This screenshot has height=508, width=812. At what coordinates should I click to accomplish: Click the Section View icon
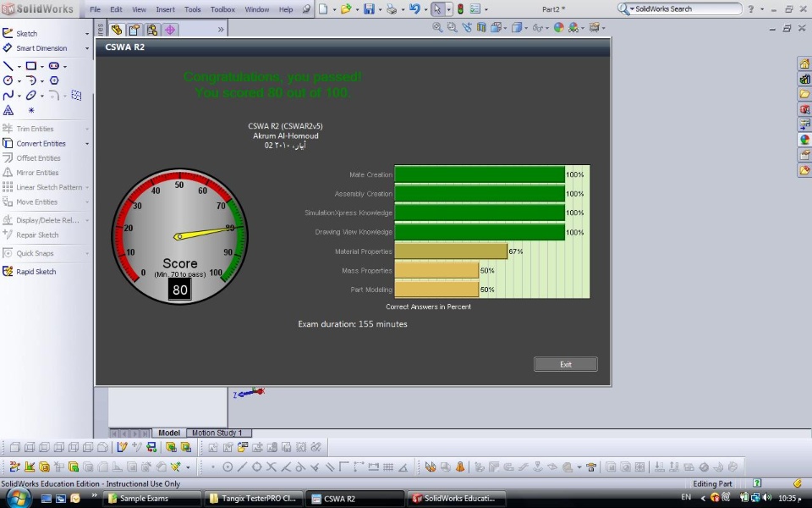click(481, 27)
